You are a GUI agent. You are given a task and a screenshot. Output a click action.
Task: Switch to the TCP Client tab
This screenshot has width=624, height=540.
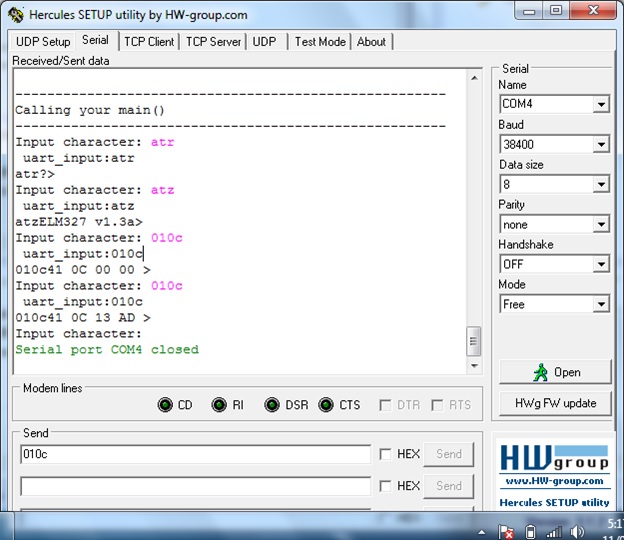(x=149, y=42)
